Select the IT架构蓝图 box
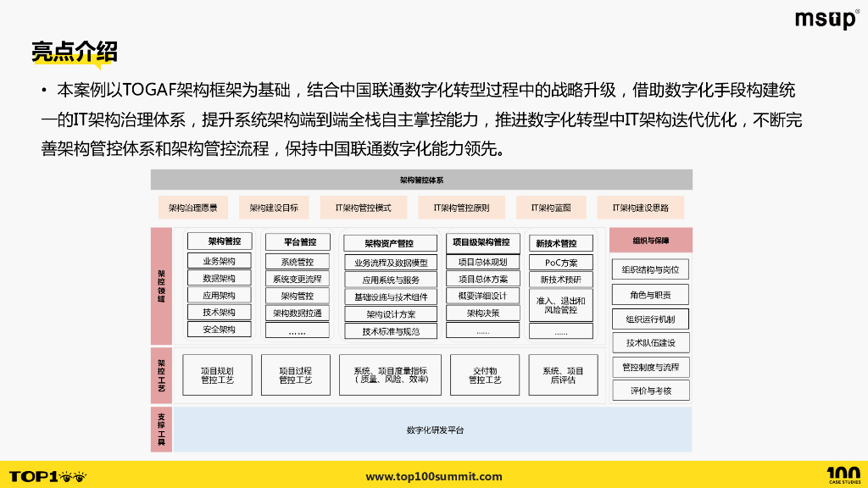This screenshot has height=488, width=868. (x=551, y=208)
